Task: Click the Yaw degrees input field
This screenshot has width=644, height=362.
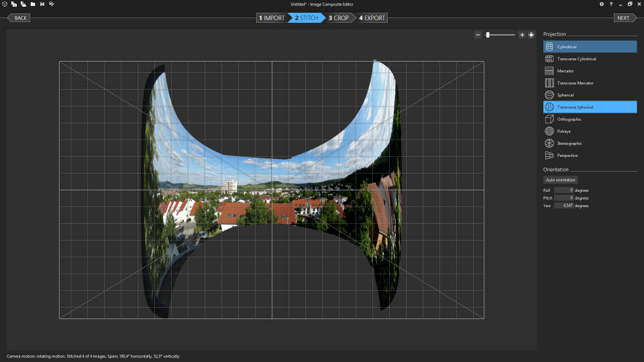Action: click(x=563, y=206)
